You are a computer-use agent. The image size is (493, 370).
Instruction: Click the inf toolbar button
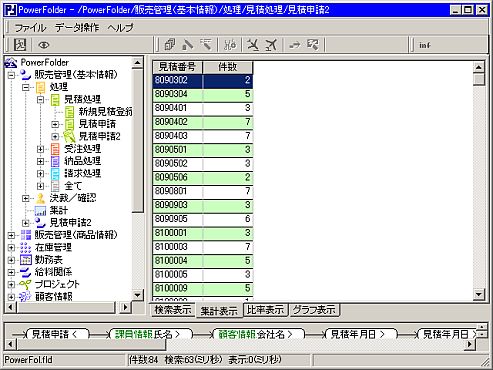424,45
